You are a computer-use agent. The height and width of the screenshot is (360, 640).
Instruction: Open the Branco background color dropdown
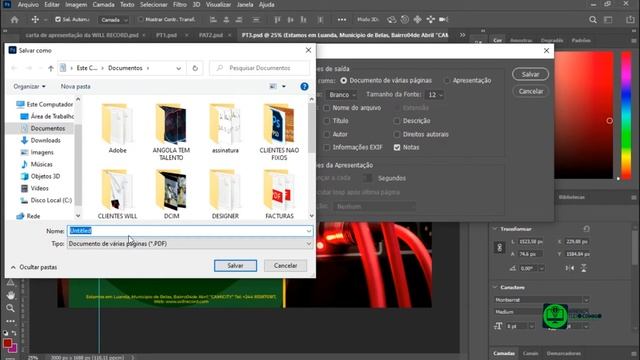click(342, 95)
